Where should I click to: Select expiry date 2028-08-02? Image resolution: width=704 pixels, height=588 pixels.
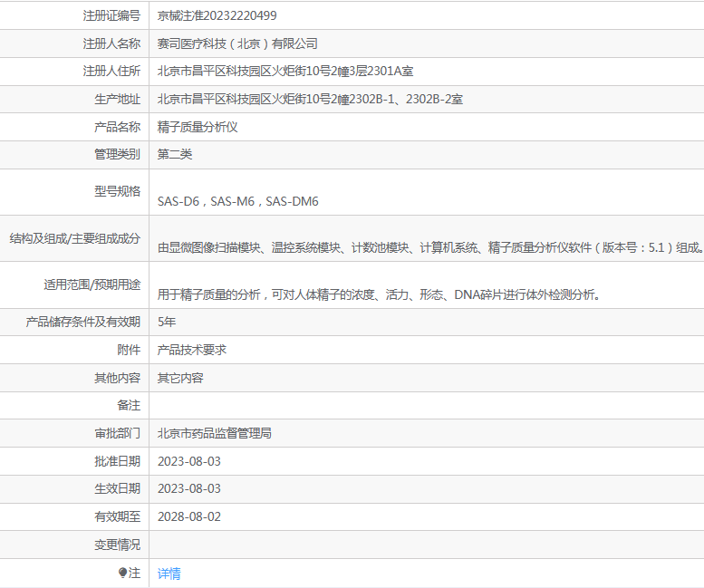click(x=189, y=516)
